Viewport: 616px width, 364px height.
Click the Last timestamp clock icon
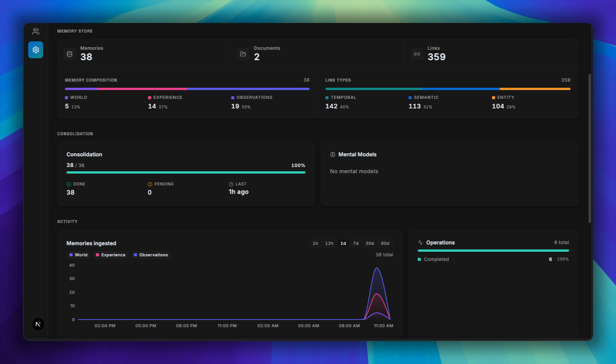(x=231, y=184)
